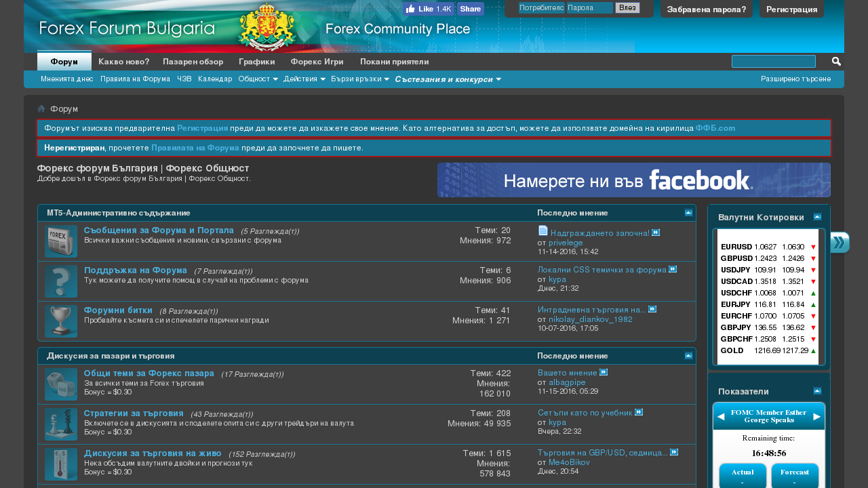Open Мненията днес link
This screenshot has width=868, height=488.
[x=67, y=79]
